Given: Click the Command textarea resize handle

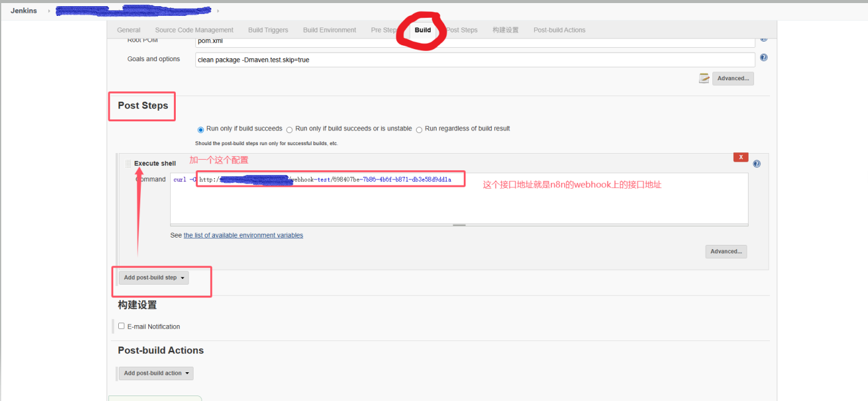Looking at the screenshot, I should [459, 225].
